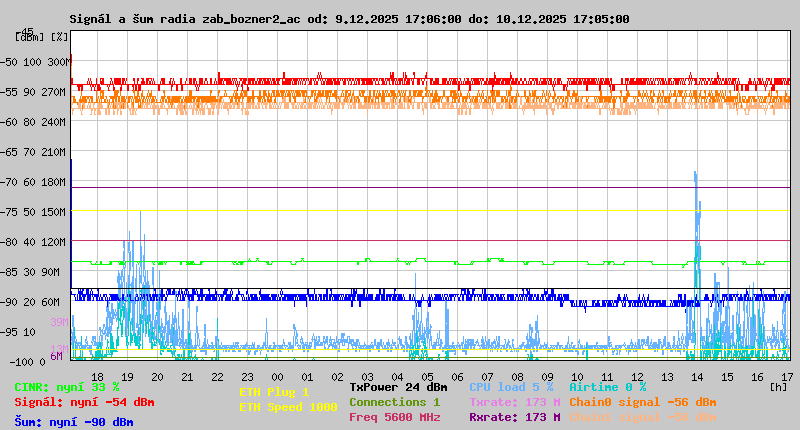Click hour '16' on the time axis
This screenshot has width=800, height=430.
(757, 377)
